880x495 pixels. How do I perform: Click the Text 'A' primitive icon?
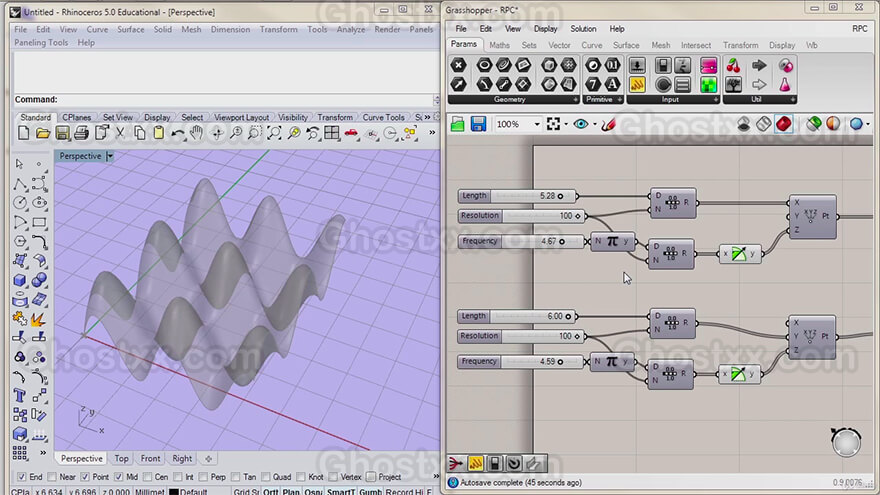pos(612,84)
